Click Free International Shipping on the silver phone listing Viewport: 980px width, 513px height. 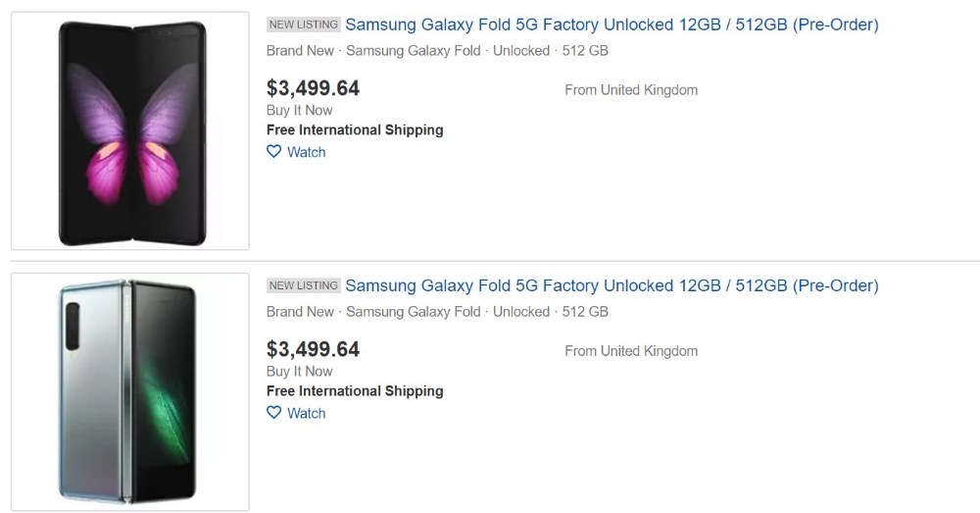(x=355, y=390)
